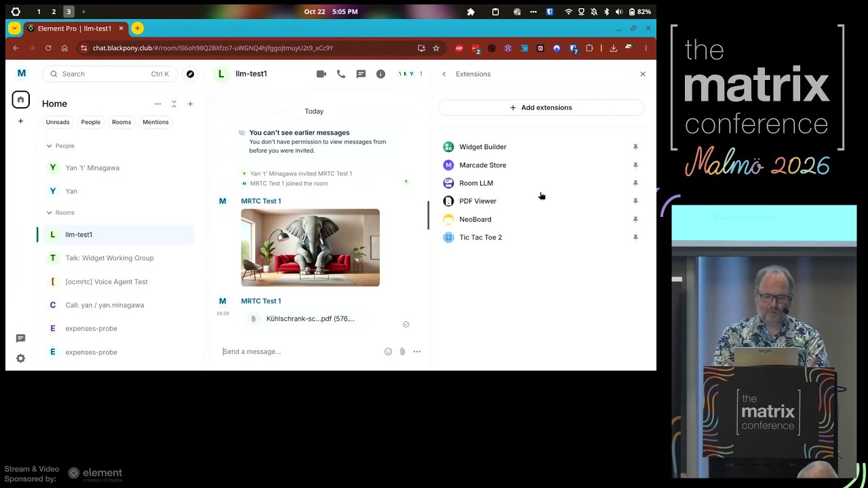This screenshot has height=488, width=868.
Task: Open the Marcade Store extension
Action: point(483,165)
